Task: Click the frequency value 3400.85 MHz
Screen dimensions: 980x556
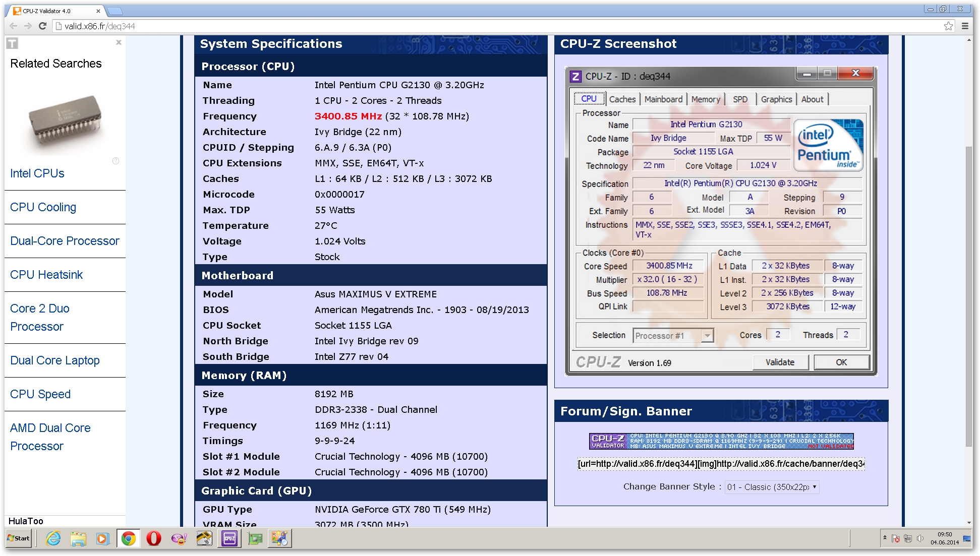Action: [348, 116]
